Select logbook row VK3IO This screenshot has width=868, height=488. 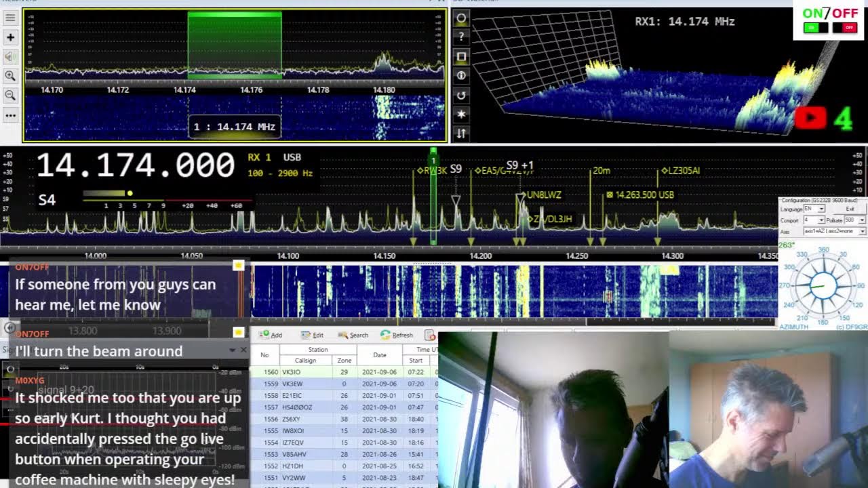[x=344, y=372]
